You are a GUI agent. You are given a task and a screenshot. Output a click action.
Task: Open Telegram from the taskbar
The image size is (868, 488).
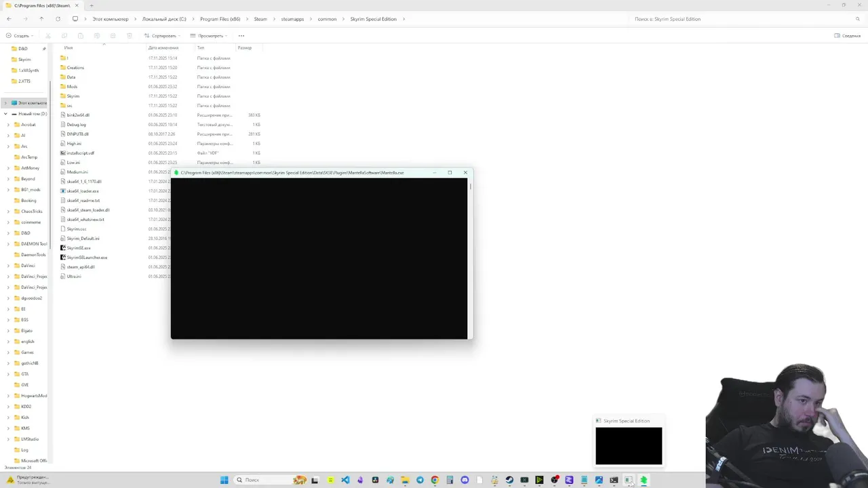tap(420, 480)
